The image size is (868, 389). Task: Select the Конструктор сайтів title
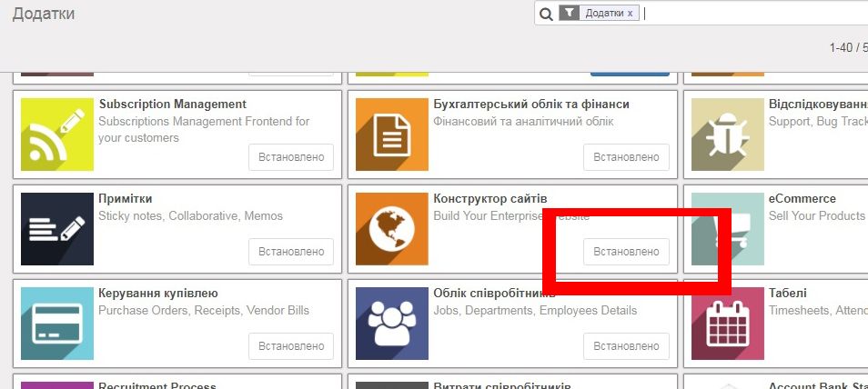[x=490, y=199]
